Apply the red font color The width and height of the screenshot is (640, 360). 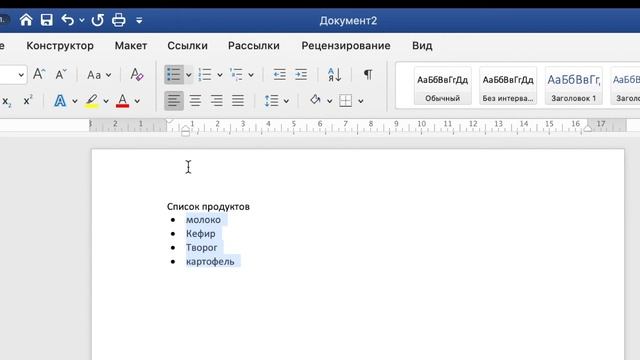(122, 101)
